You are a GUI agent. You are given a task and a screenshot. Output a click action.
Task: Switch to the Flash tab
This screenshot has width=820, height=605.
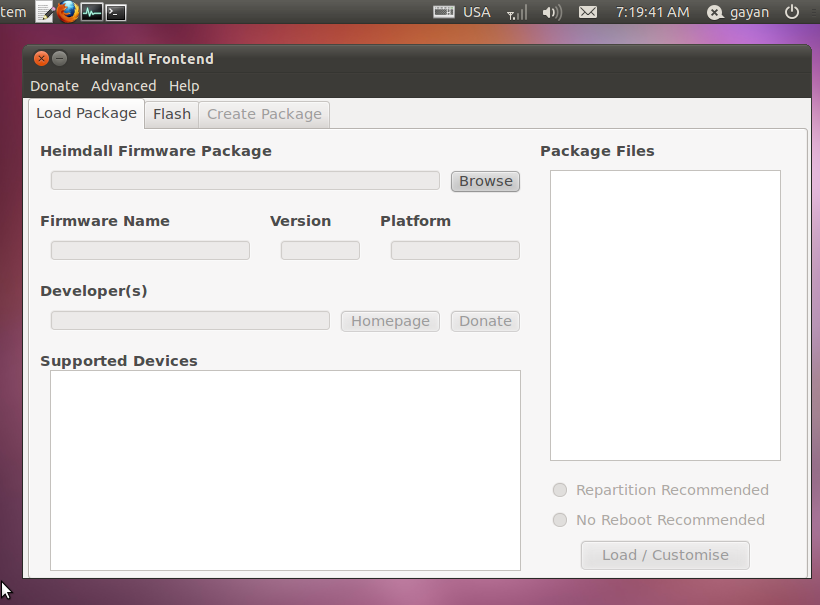[x=172, y=115]
